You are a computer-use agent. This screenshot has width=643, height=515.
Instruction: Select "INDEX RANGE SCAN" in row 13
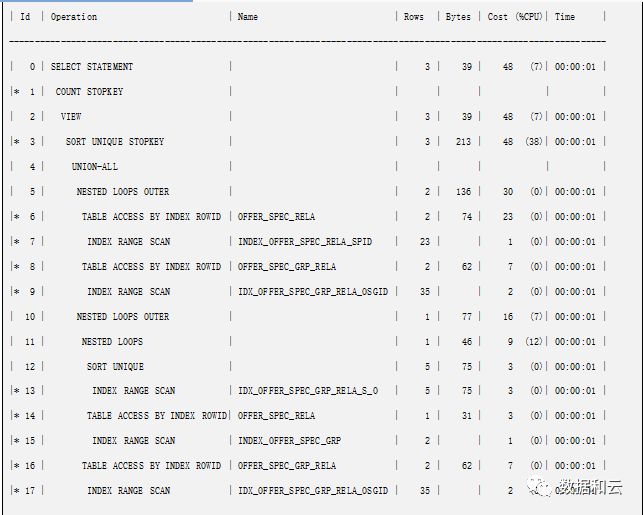(134, 391)
